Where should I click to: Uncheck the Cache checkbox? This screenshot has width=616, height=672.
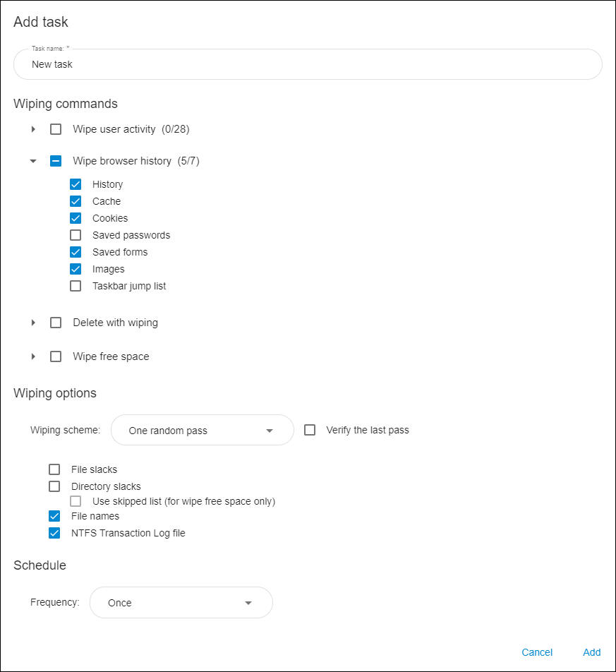[76, 201]
